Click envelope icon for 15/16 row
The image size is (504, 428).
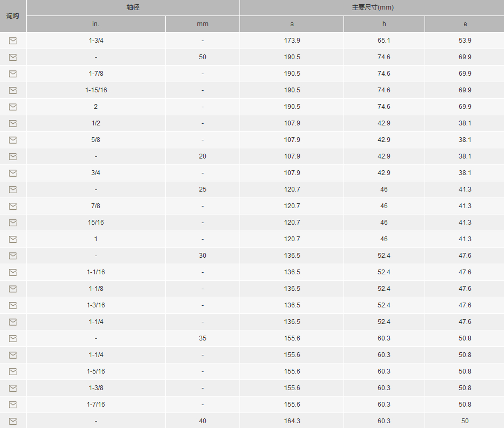tap(13, 223)
